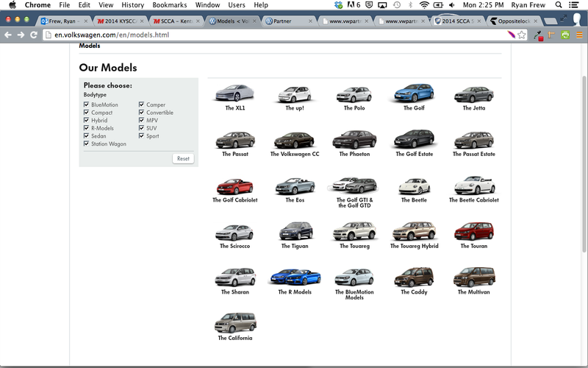This screenshot has width=588, height=368.
Task: Click the Adobe 6 menu bar icon
Action: click(354, 5)
